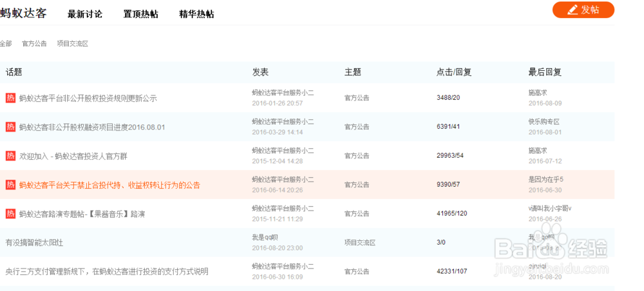The width and height of the screenshot is (644, 291).
Task: Click the 话题 column header
Action: (14, 72)
